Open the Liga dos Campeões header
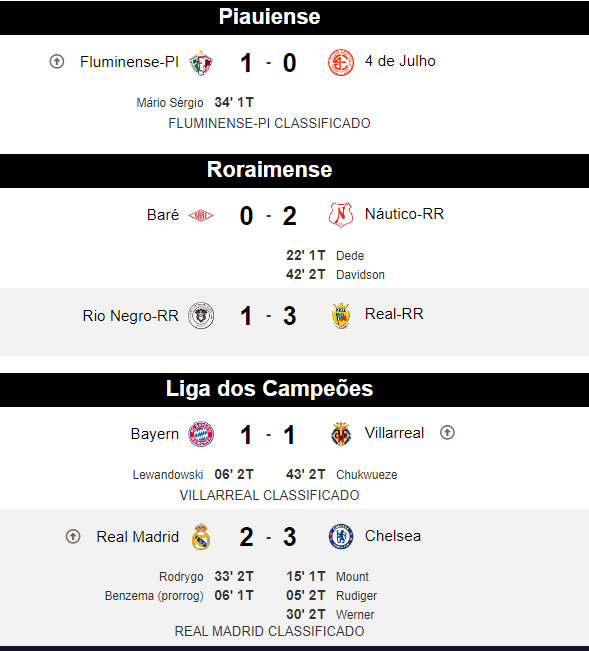Screen dimensions: 589x651 294,389
